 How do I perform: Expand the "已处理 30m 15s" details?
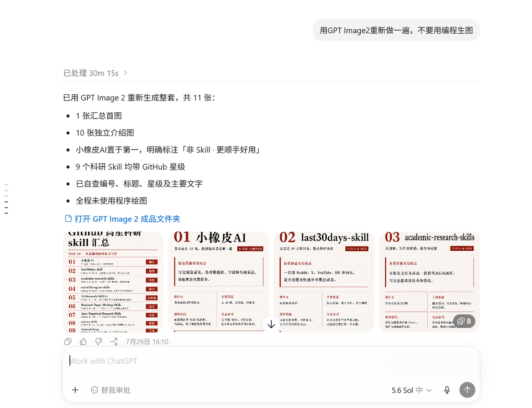(95, 73)
